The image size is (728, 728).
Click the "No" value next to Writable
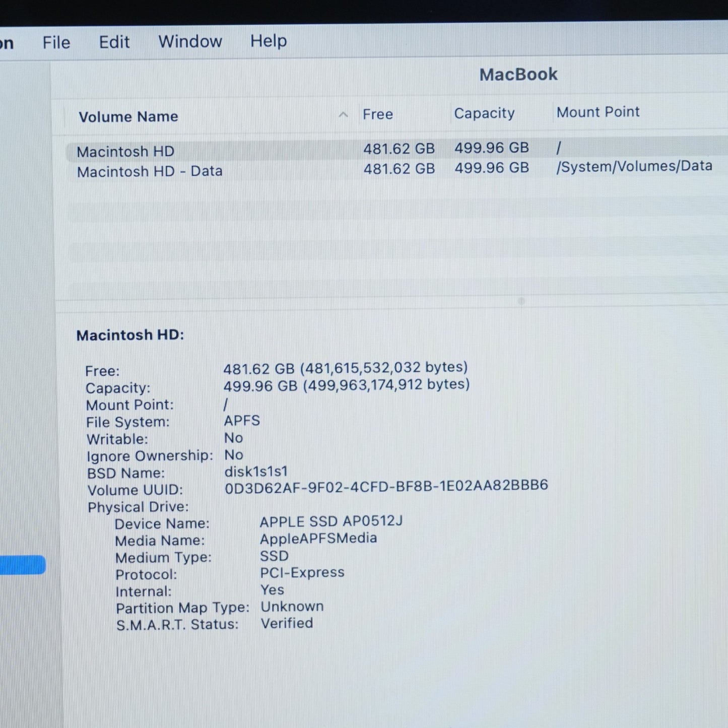pyautogui.click(x=234, y=438)
